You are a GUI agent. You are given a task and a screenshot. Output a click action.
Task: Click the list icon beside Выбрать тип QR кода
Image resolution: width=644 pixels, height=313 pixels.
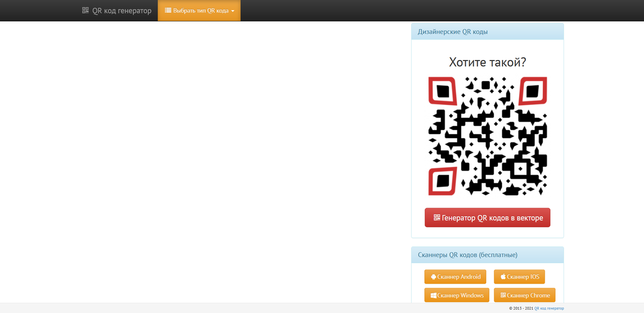168,10
